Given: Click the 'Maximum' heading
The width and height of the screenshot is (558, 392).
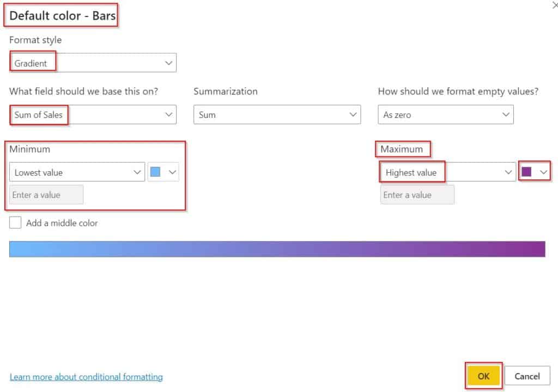Looking at the screenshot, I should [x=402, y=149].
